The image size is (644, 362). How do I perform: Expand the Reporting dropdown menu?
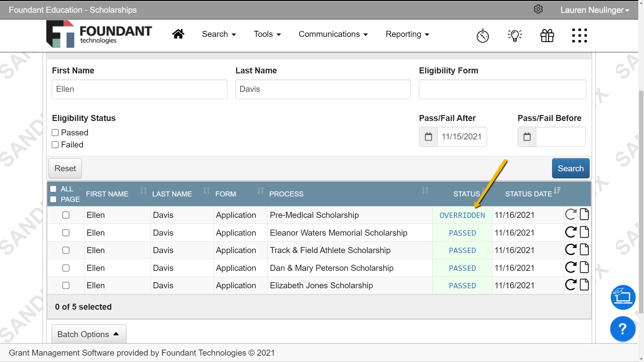click(x=407, y=34)
